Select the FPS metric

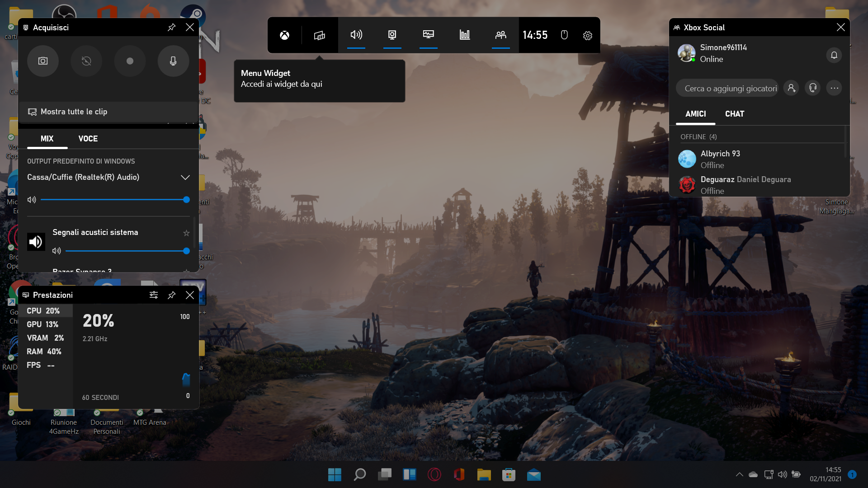pos(45,365)
